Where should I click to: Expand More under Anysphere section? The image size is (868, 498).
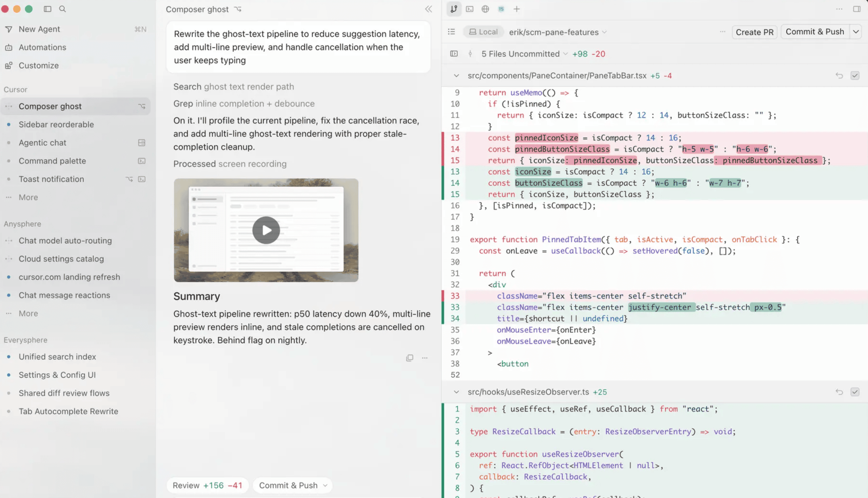[x=28, y=313]
